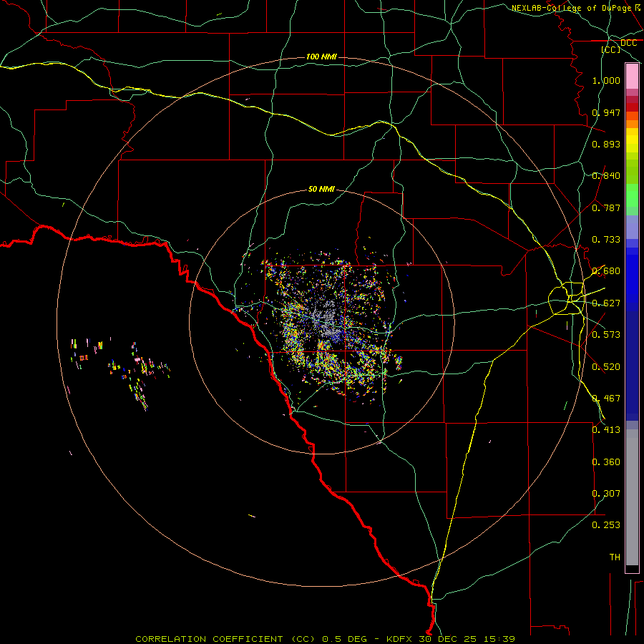Click the 0.840 scale value
Screen dimensions: 644x644
pos(606,176)
